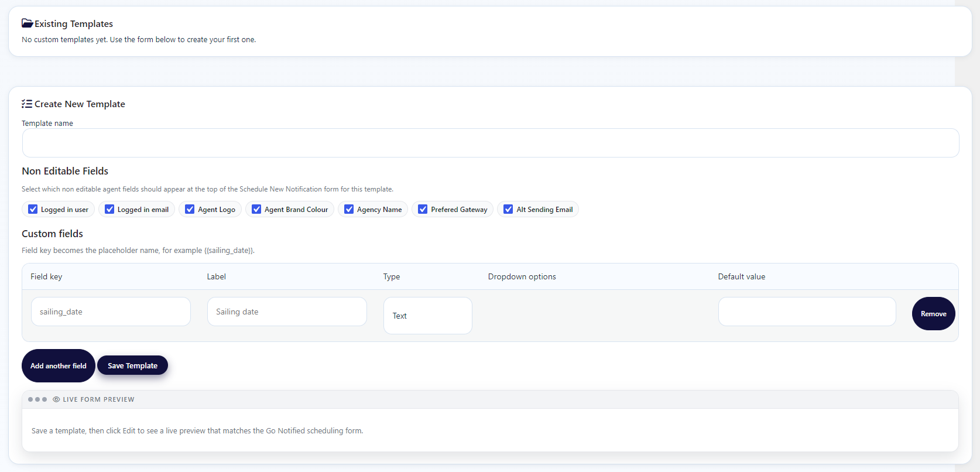Viewport: 980px width, 472px height.
Task: Click the 'Select which non editable agent fields' description
Action: (207, 189)
